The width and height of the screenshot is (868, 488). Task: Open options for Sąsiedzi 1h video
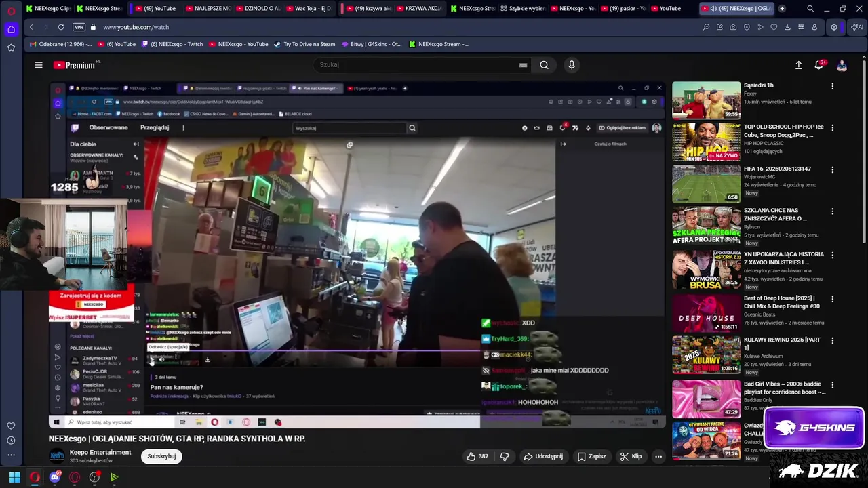(833, 86)
